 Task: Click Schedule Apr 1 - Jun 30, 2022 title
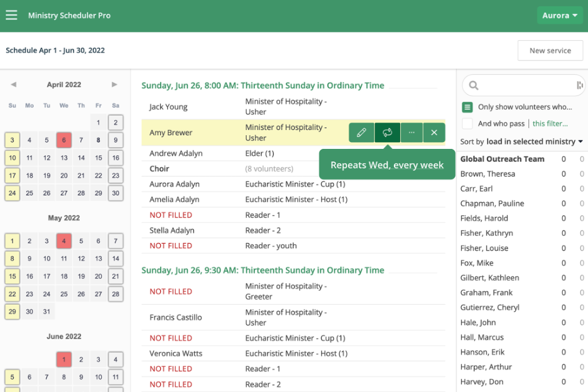tap(55, 50)
